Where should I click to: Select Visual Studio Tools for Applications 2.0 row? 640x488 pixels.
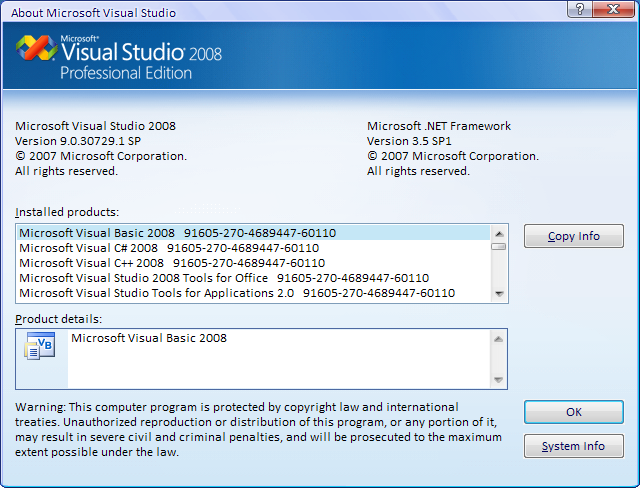pos(254,293)
